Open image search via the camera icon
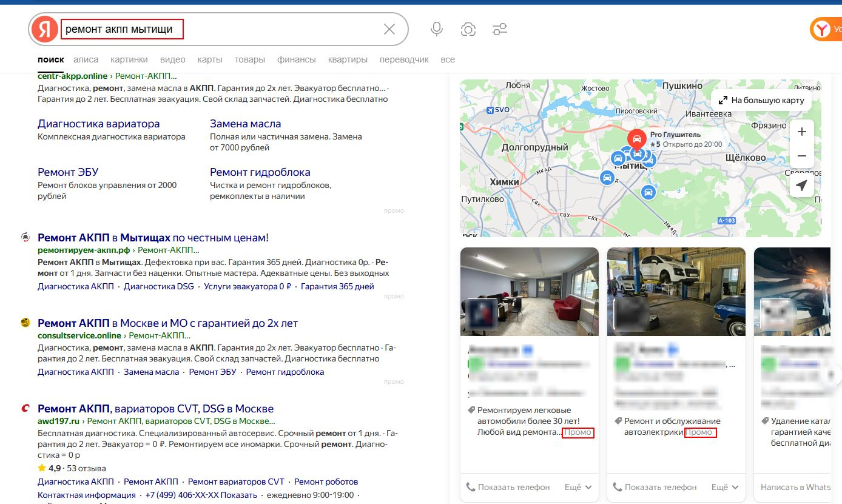842x504 pixels. (x=468, y=29)
